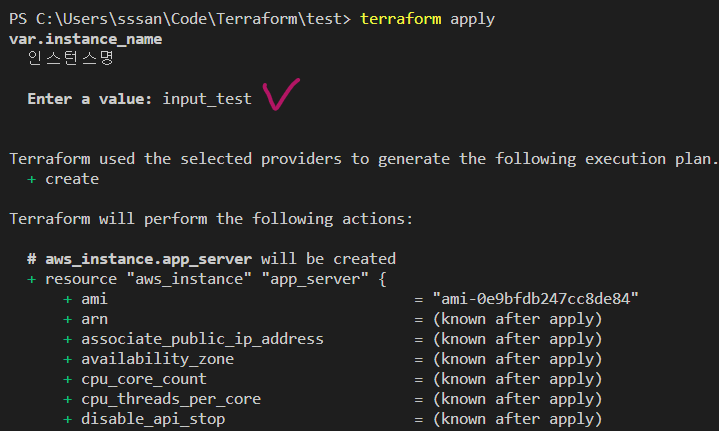Click the ami attribute name
Viewport: 719px width, 431px height.
(x=95, y=299)
